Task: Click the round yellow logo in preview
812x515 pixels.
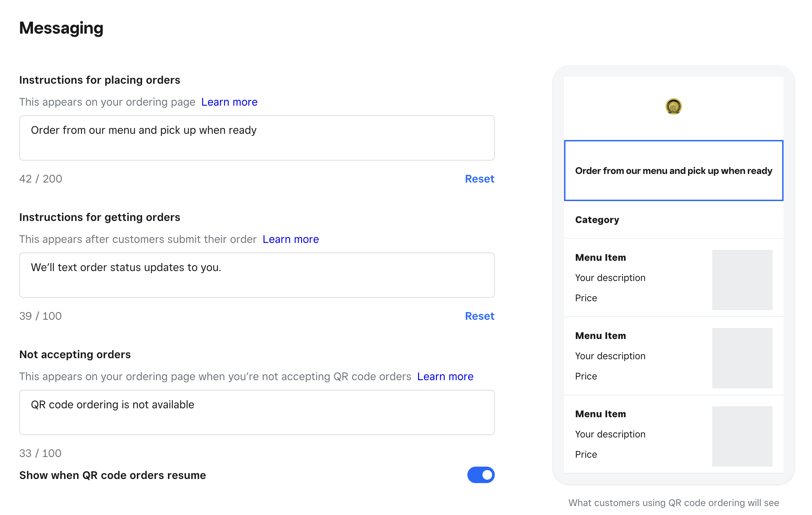Action: (x=673, y=106)
